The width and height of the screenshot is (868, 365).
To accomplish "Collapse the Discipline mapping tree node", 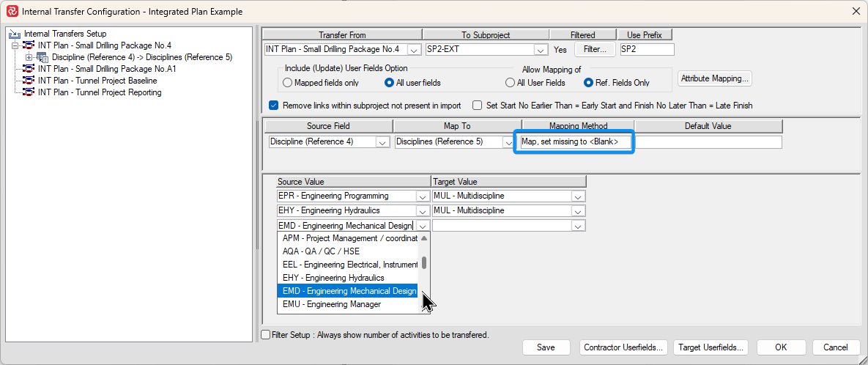I will (x=29, y=57).
